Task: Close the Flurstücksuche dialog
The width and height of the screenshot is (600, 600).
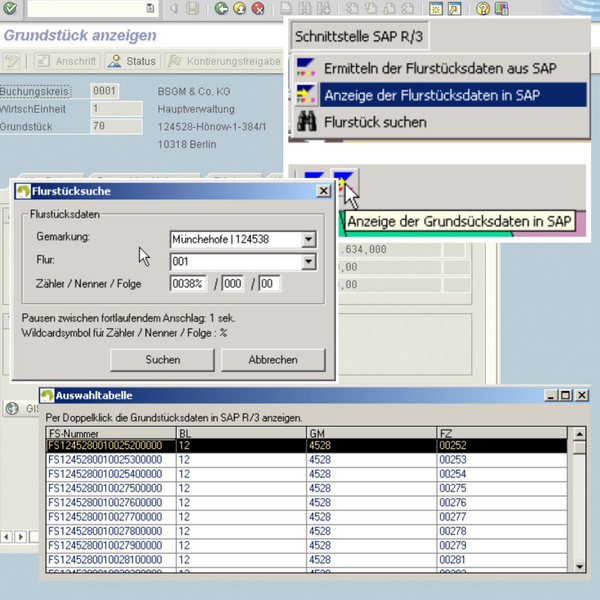Action: (324, 191)
